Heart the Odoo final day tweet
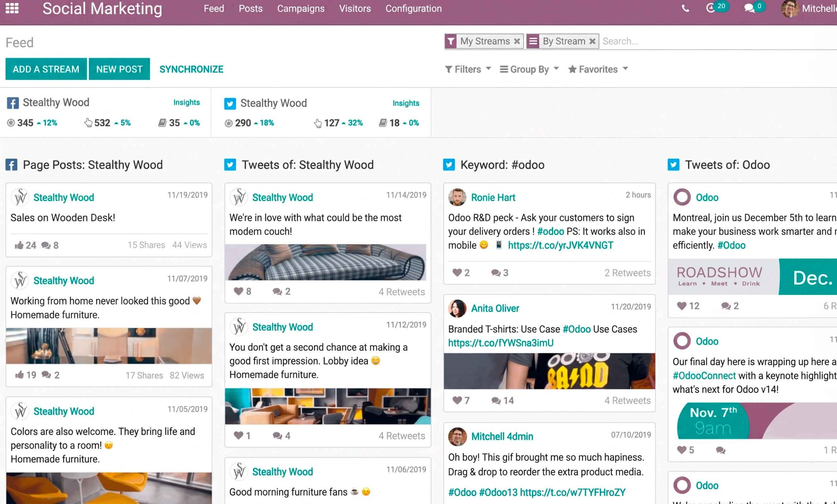Viewport: 837px width, 504px height. click(682, 450)
